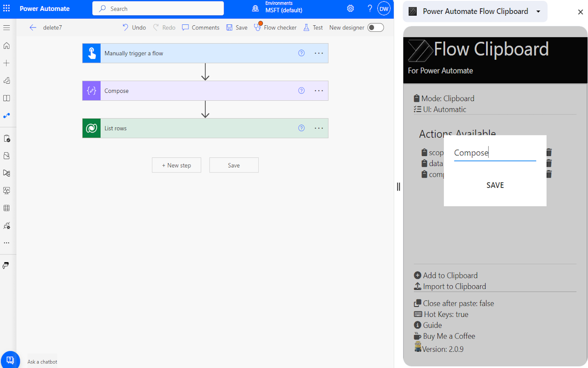Open Power Automate Home from the sidebar

pos(6,46)
